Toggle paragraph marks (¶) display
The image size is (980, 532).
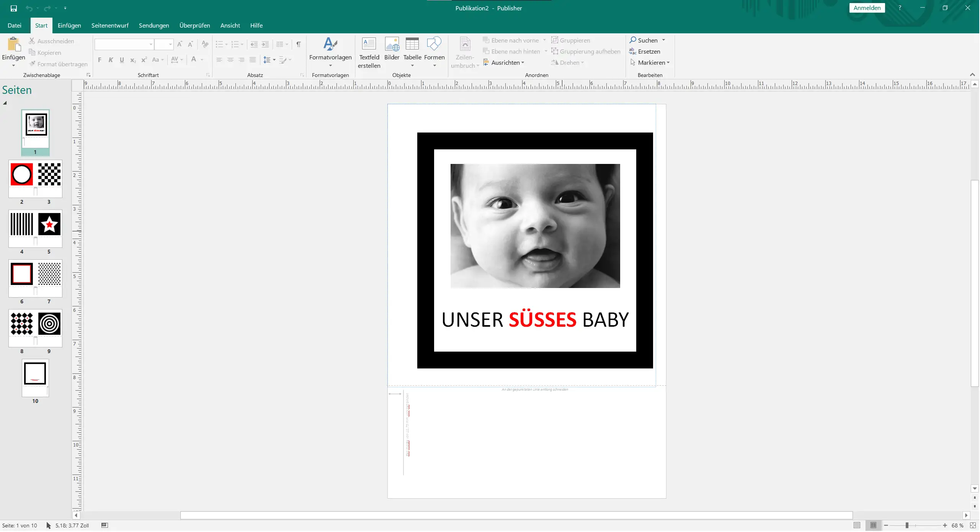298,44
